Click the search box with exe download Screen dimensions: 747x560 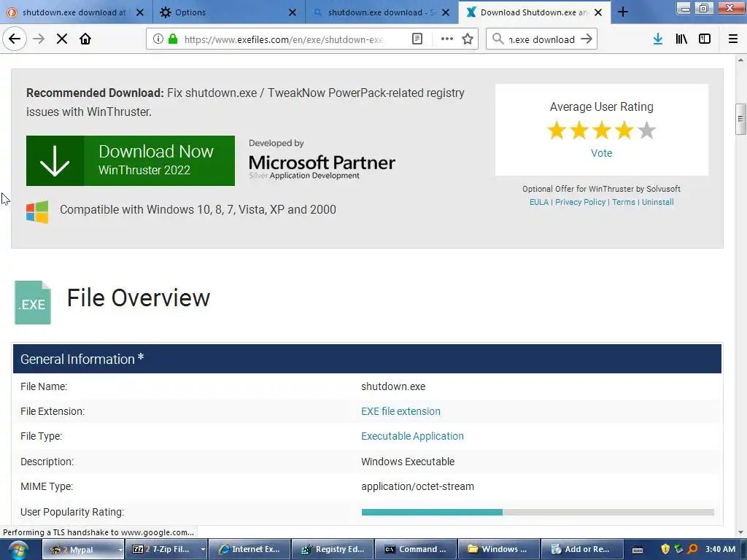(542, 39)
